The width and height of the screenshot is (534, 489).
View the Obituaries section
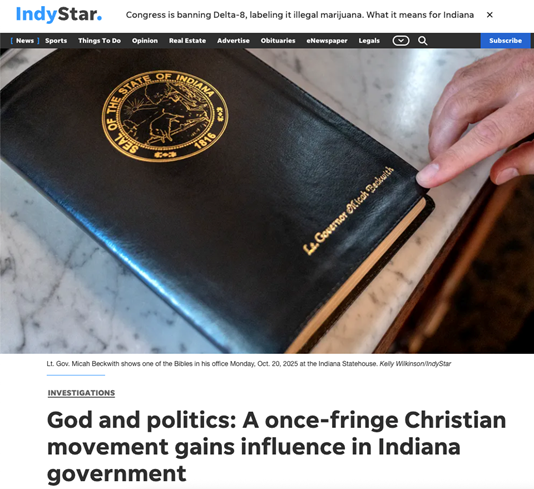tap(278, 41)
